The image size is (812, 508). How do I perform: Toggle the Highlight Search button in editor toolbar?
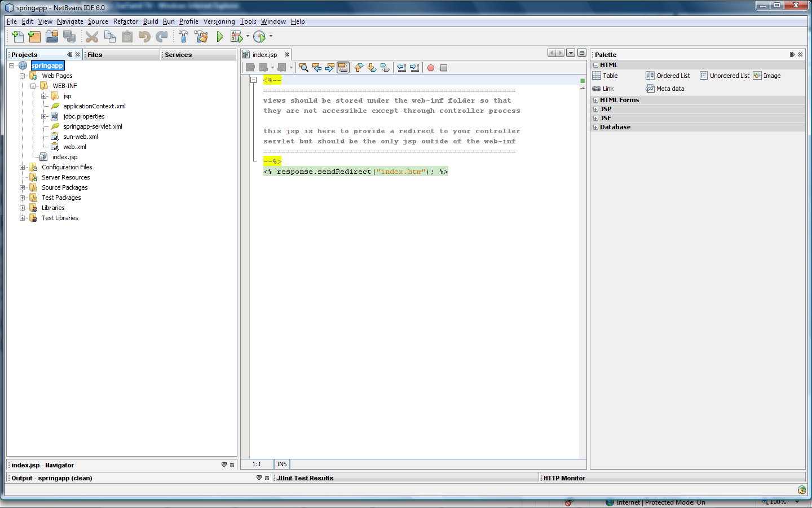click(x=343, y=68)
